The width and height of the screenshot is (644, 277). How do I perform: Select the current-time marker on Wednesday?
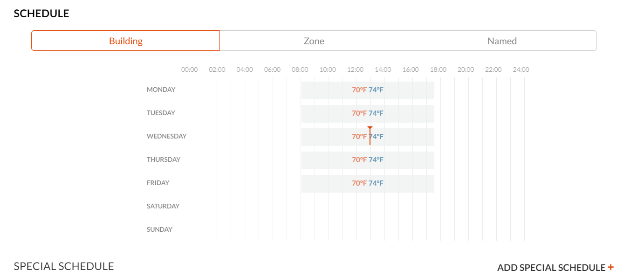(370, 136)
